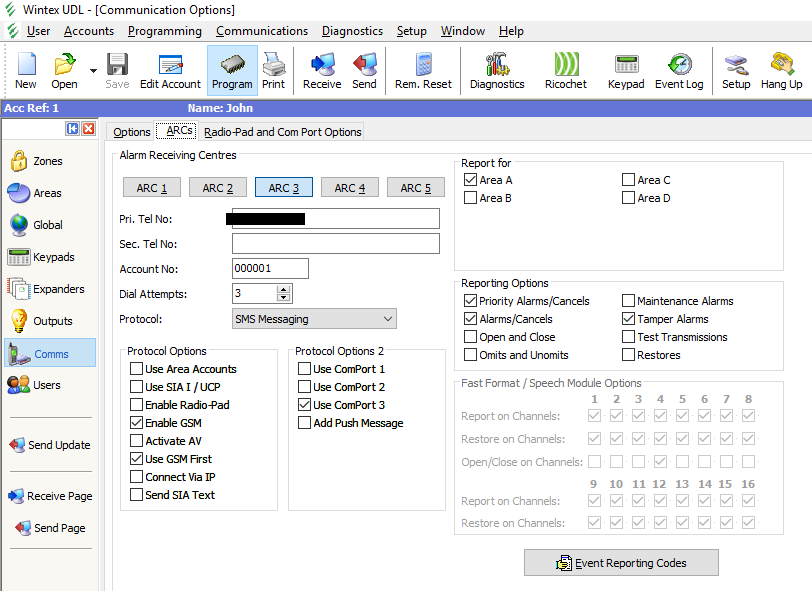Click the Account No field
Viewport: 812px width, 591px height.
[x=270, y=268]
